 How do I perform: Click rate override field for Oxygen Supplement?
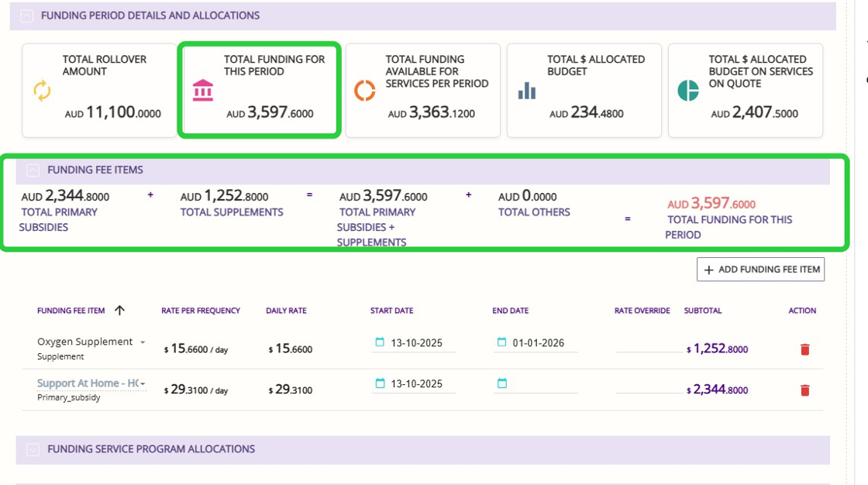click(x=649, y=344)
